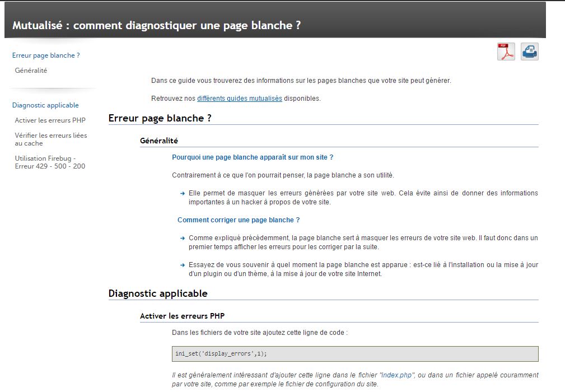Viewport: 565px width, 392px height.
Task: Click the main heading 'Erreur page blanche ?'
Action: (x=160, y=118)
